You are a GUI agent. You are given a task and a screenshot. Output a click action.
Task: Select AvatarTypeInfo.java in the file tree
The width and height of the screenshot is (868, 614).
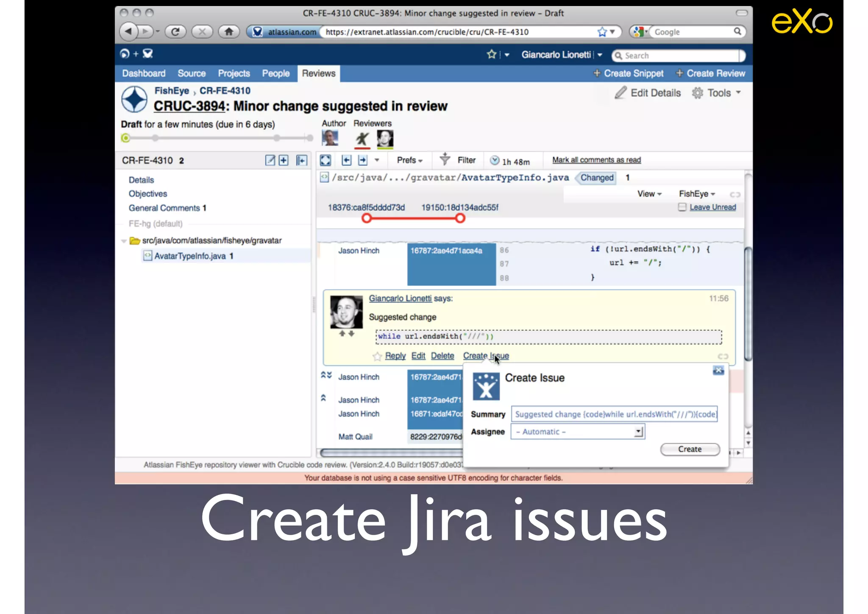tap(190, 256)
